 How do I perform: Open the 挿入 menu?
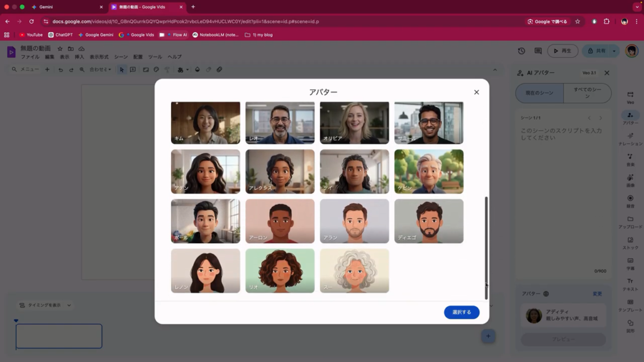pos(79,57)
